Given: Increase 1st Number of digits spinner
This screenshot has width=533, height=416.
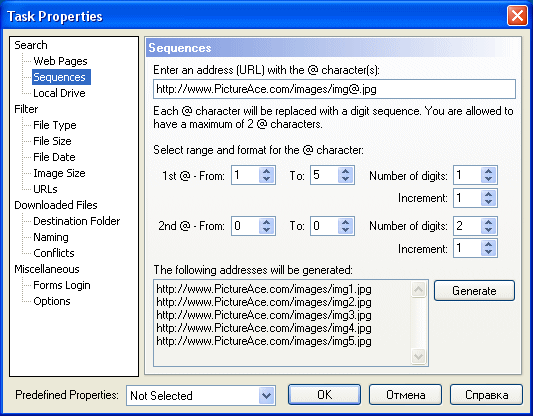Looking at the screenshot, I should [x=488, y=171].
